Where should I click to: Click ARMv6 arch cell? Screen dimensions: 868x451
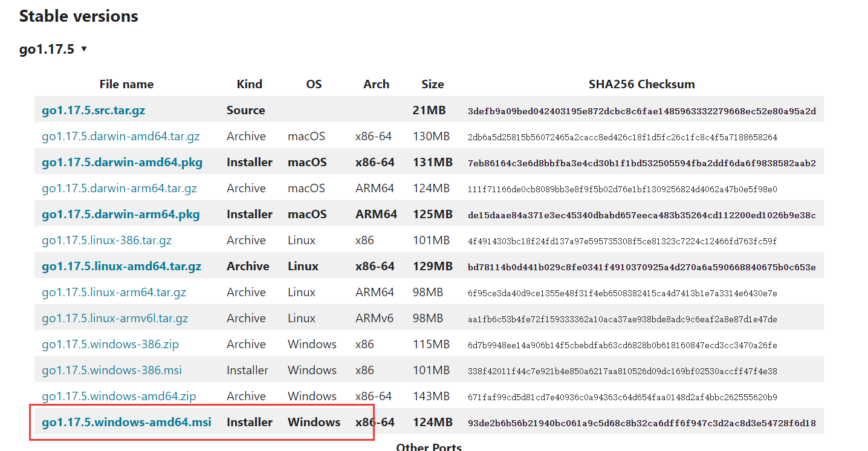[374, 319]
